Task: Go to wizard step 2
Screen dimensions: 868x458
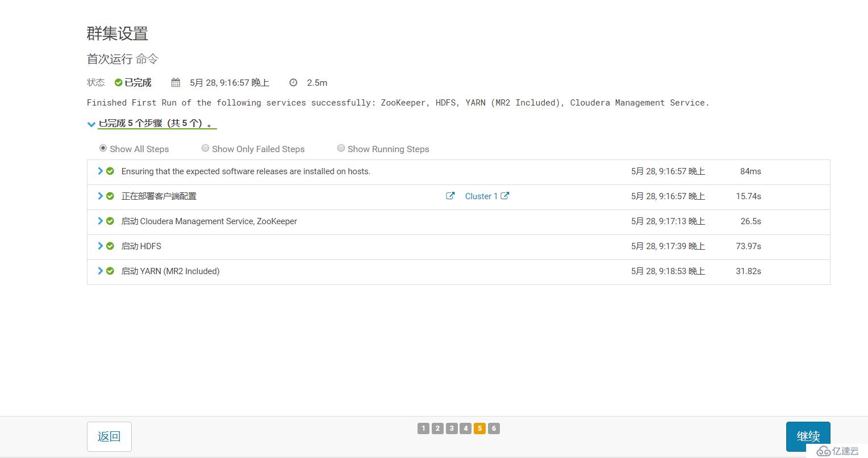Action: (437, 428)
